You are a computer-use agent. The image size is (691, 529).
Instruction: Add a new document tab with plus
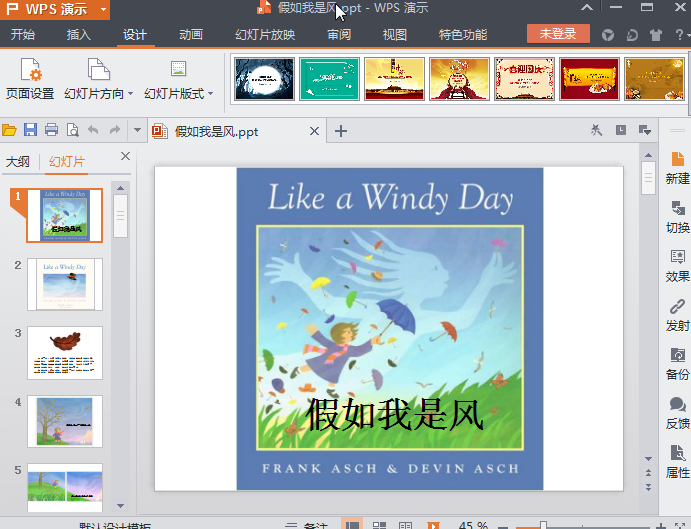[341, 131]
